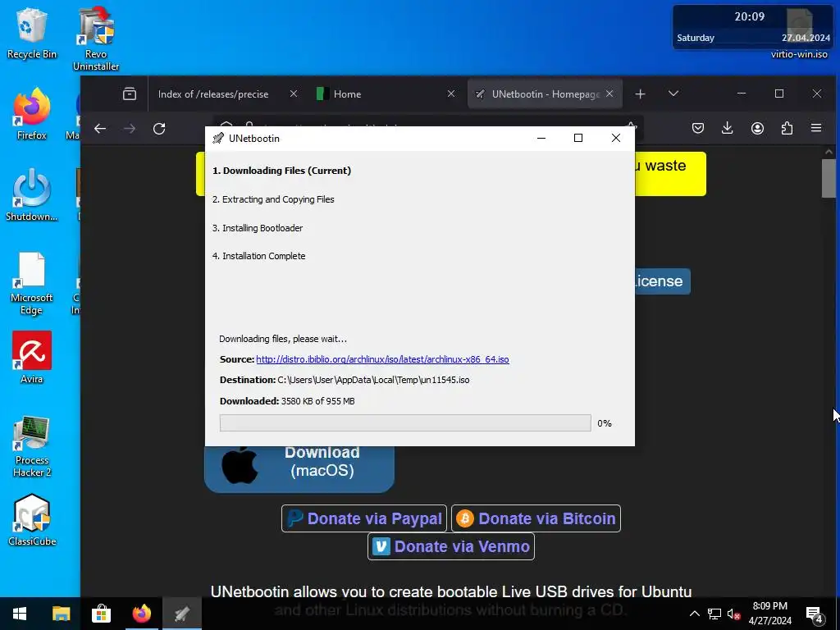The height and width of the screenshot is (630, 840).
Task: Save page to Pocket icon
Action: click(x=698, y=128)
